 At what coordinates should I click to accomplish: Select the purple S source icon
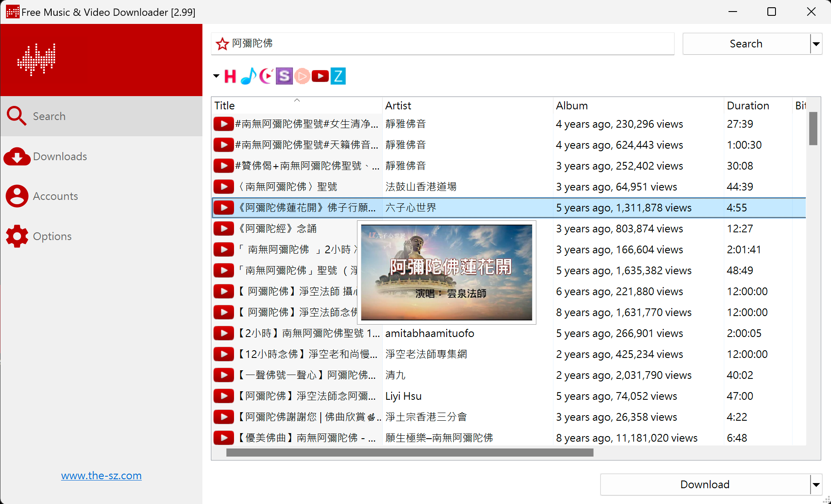click(284, 76)
